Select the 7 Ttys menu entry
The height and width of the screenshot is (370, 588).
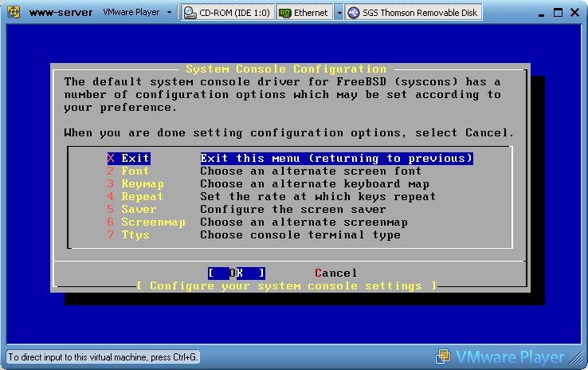(x=128, y=235)
